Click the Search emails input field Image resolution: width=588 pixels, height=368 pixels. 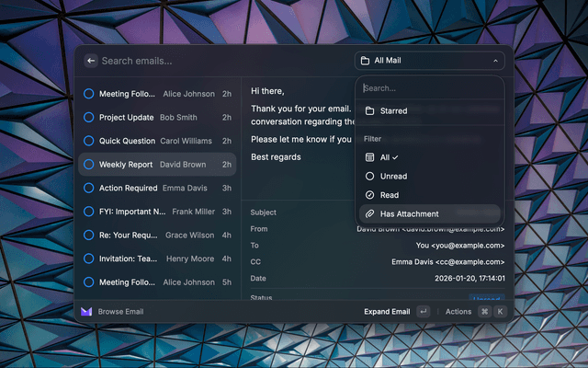220,61
